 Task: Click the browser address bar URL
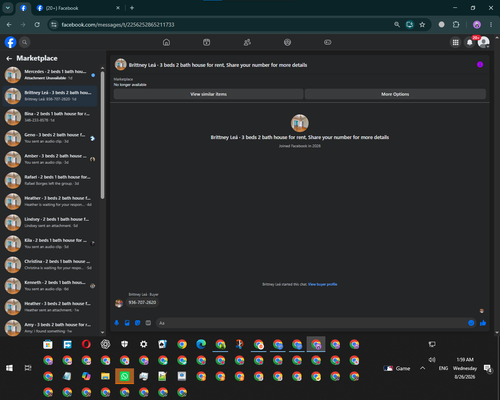(x=118, y=25)
